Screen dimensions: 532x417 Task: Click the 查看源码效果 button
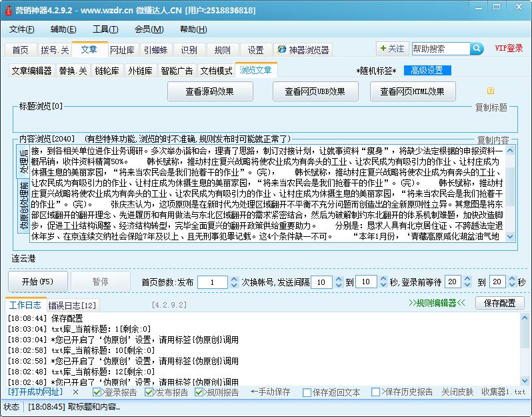click(x=209, y=91)
